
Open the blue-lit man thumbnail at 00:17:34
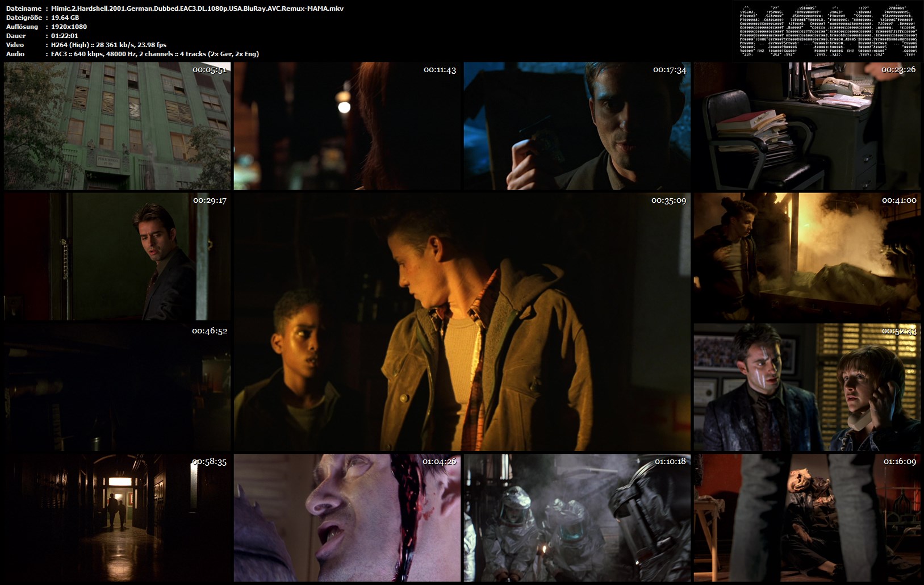click(577, 126)
